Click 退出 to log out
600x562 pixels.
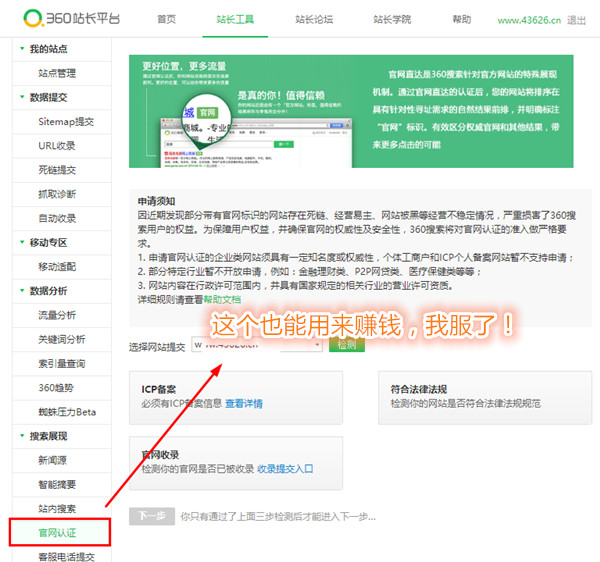[576, 20]
